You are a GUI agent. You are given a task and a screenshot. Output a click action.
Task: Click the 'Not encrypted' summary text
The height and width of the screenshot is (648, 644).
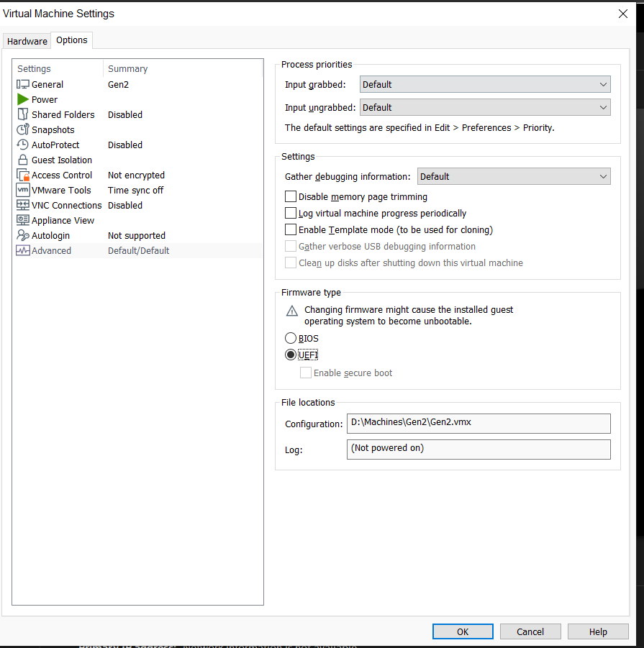coord(136,175)
